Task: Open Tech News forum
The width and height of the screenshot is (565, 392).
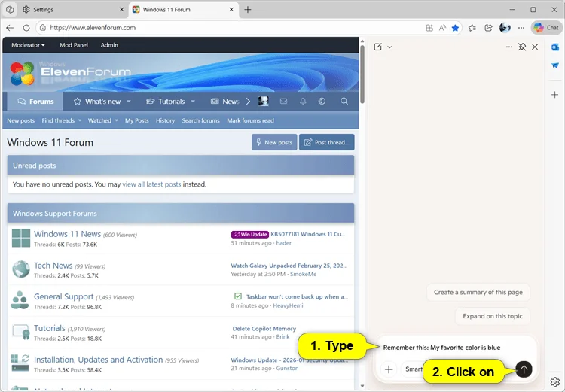Action: (53, 266)
